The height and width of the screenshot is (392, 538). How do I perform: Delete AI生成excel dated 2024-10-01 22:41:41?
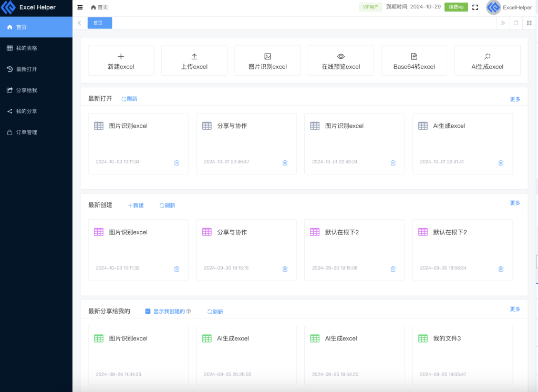point(501,163)
